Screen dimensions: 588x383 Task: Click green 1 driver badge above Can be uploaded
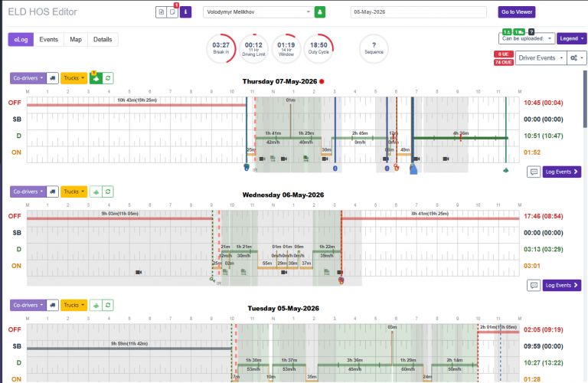click(x=507, y=32)
